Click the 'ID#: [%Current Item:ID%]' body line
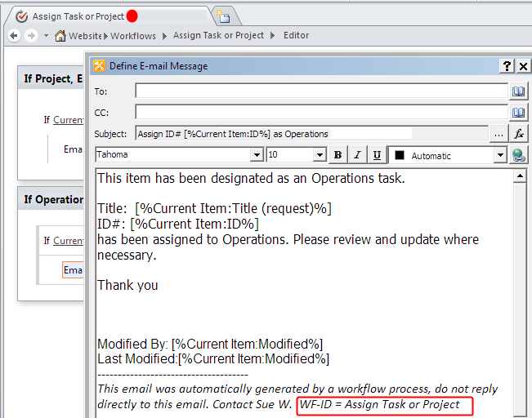The image size is (532, 418). (178, 224)
